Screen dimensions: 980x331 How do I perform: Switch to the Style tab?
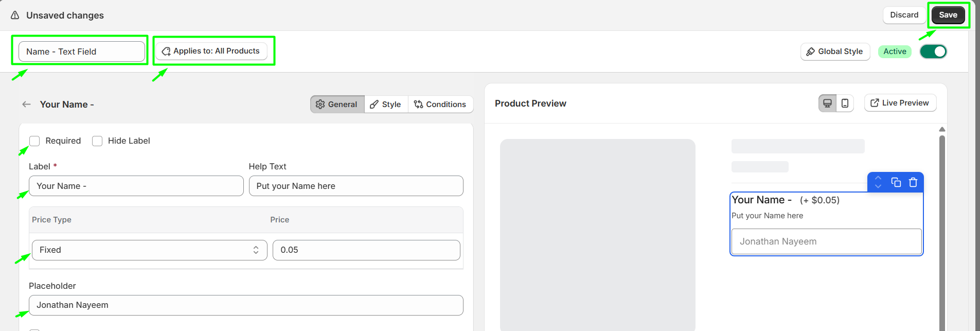pos(386,104)
